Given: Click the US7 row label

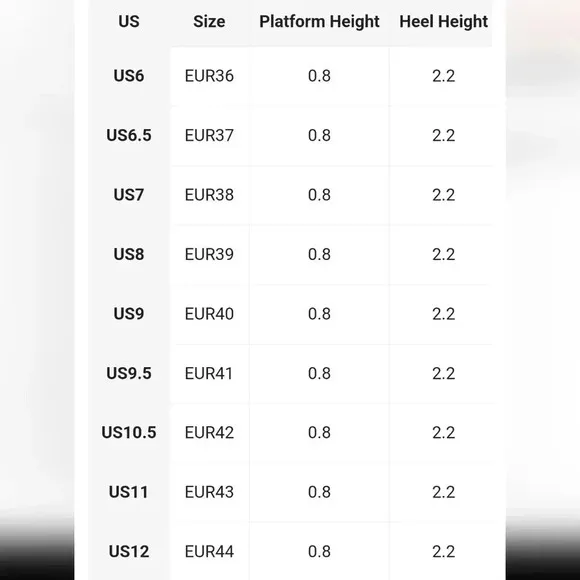Looking at the screenshot, I should click(x=129, y=195).
